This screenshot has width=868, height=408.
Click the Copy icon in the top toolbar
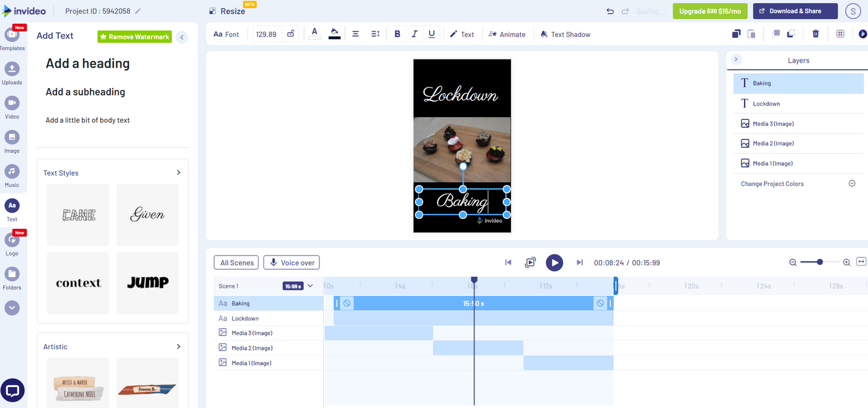click(x=736, y=34)
